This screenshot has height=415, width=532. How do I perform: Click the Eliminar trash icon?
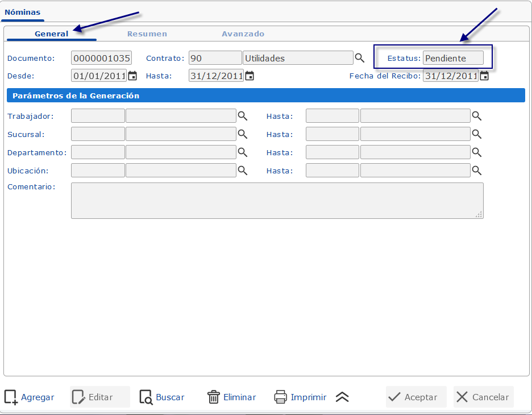(213, 397)
